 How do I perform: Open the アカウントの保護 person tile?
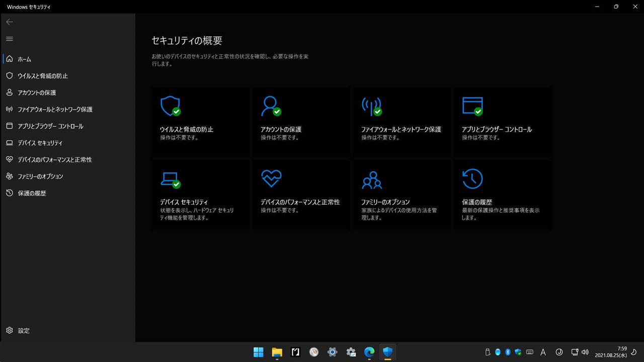301,121
